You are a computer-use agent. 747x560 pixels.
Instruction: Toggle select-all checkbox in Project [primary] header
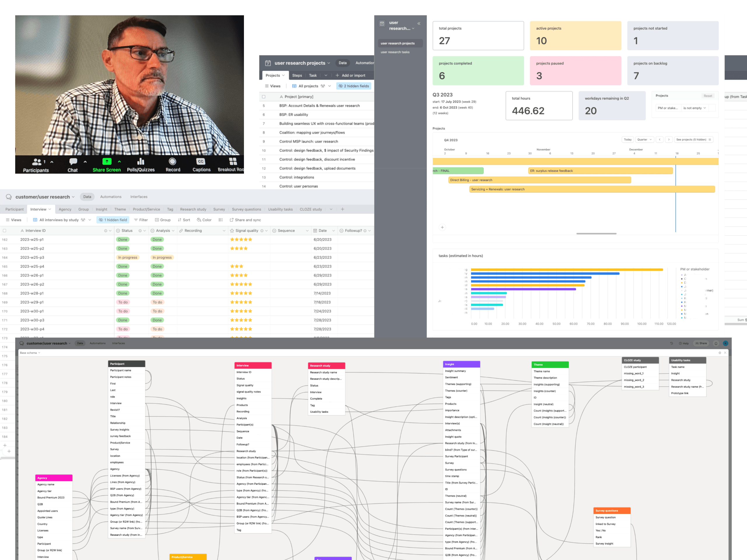(264, 97)
